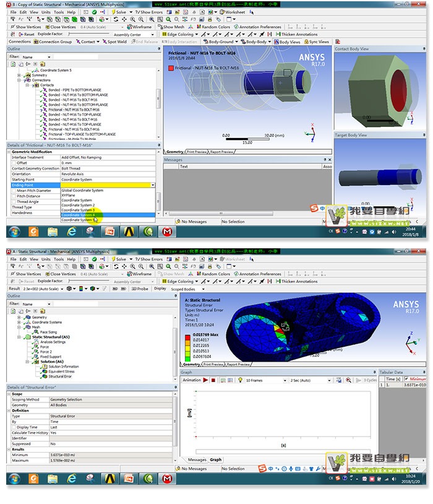Click the Solve lightning icon in window B

113,12
